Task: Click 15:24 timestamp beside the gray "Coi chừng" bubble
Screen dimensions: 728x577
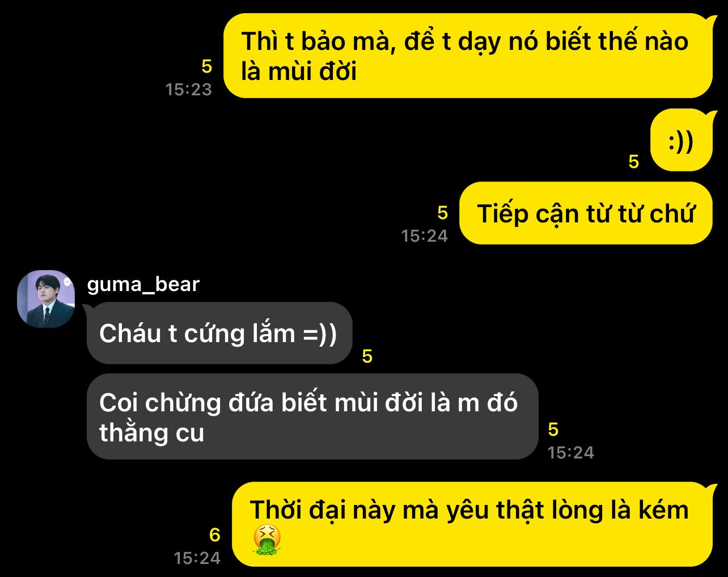Action: click(x=570, y=452)
